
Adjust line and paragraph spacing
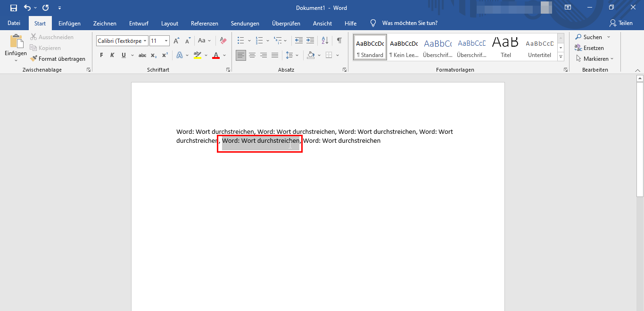(x=289, y=56)
